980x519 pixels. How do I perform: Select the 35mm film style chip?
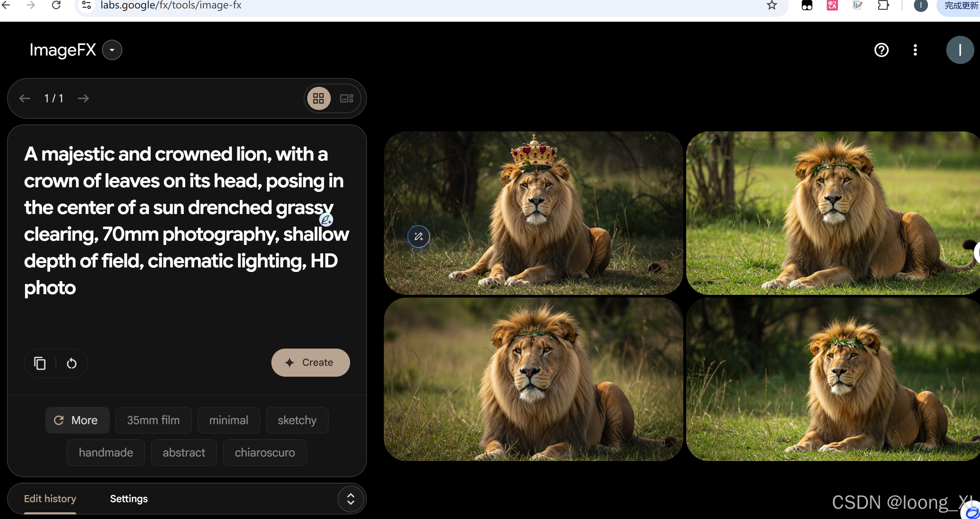(x=153, y=420)
